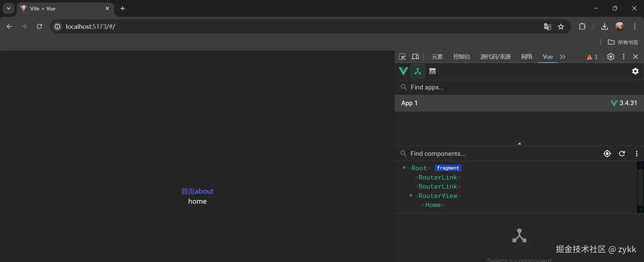Switch to the 网络 network tab
Screen dimensions: 644x262
[x=527, y=57]
